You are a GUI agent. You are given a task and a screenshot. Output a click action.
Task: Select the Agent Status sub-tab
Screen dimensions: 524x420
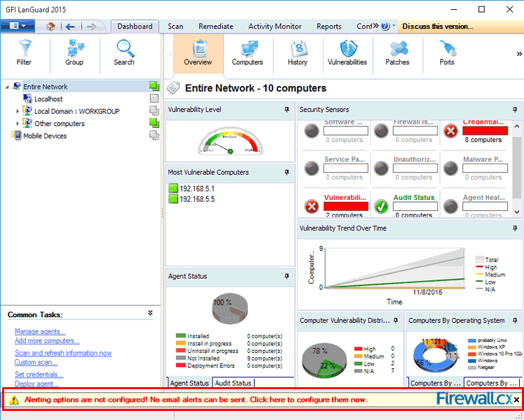pyautogui.click(x=189, y=383)
